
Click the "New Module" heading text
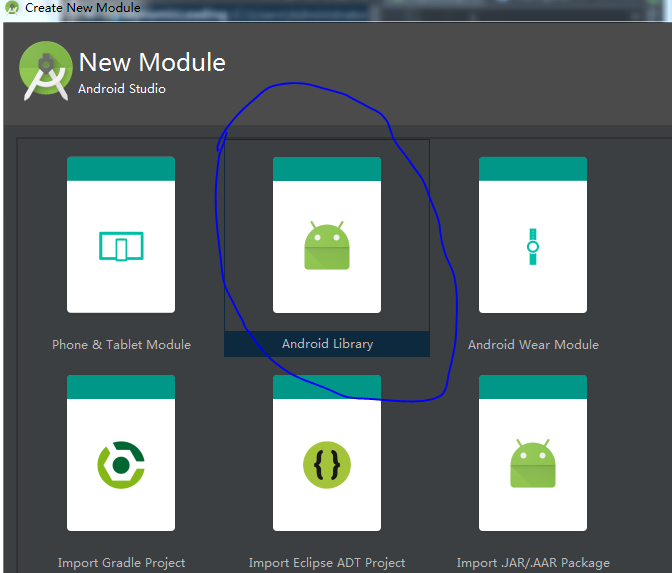pyautogui.click(x=152, y=62)
